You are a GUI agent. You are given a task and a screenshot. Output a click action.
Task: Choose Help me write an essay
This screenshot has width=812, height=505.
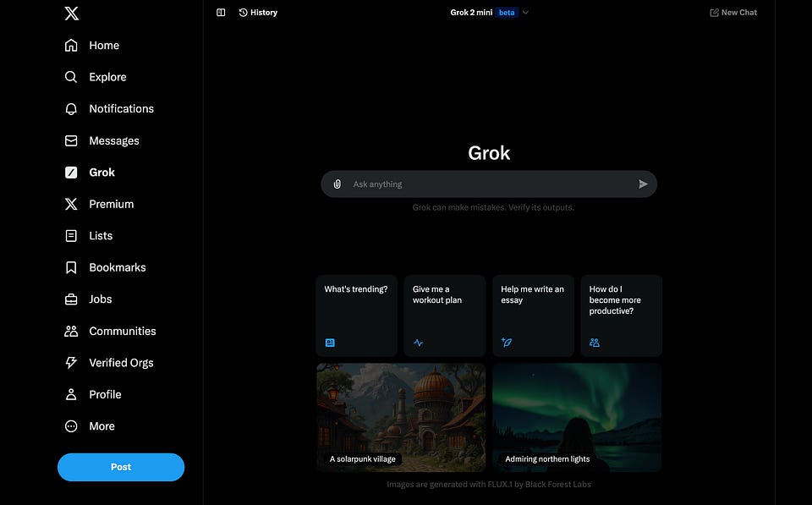click(x=533, y=316)
